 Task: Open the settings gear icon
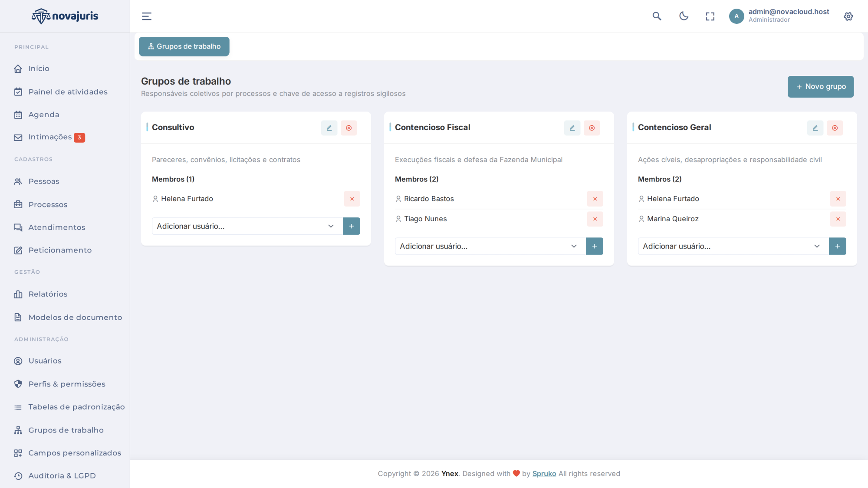pyautogui.click(x=848, y=16)
